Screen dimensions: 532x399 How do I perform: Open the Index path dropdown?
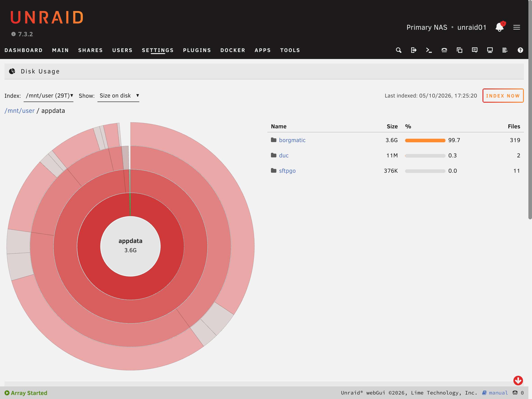point(49,96)
